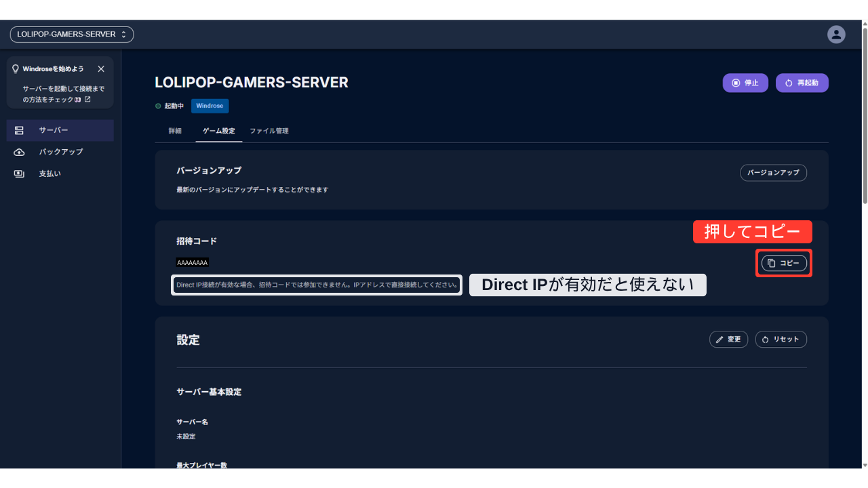Open the LOLIPOP-GAMERS-SERVER selector dropdown

[x=72, y=35]
